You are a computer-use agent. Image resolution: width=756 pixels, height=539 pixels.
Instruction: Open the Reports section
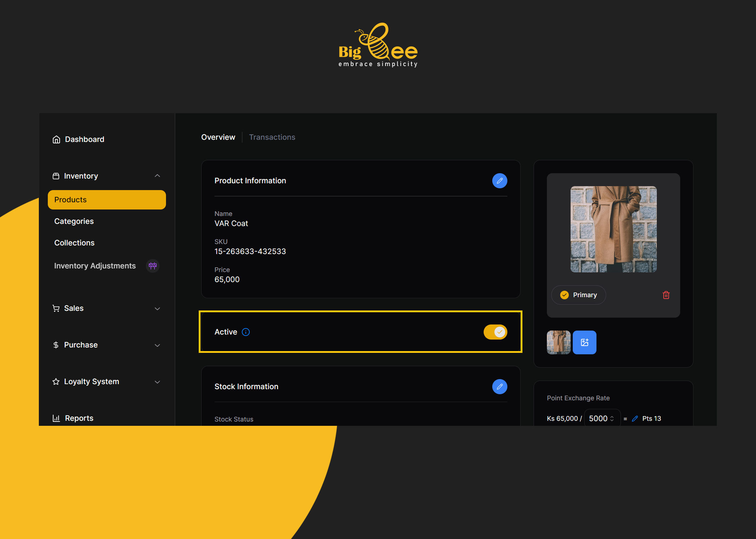pyautogui.click(x=79, y=418)
